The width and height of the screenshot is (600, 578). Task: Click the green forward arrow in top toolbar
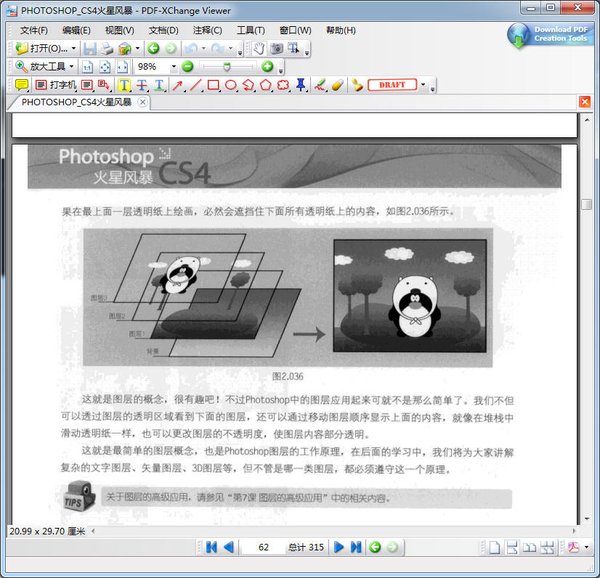tap(171, 48)
